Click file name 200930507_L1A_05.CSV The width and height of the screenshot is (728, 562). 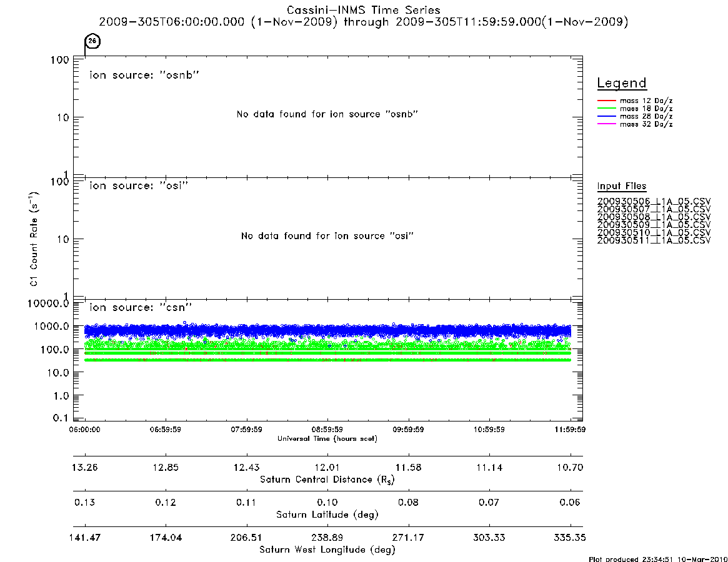click(654, 209)
